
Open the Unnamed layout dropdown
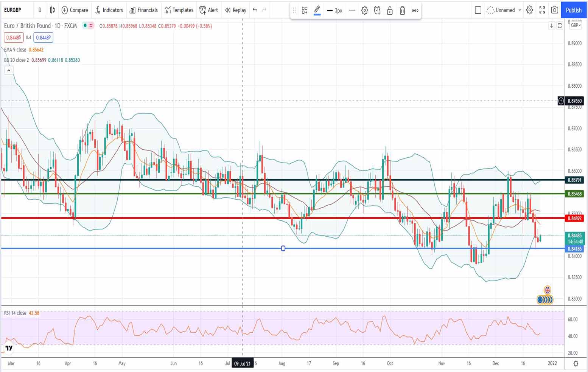(x=504, y=10)
